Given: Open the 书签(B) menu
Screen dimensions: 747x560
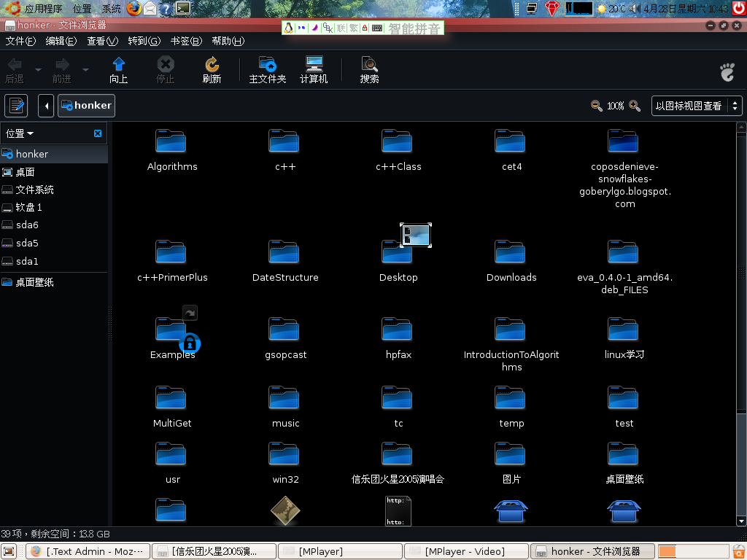Looking at the screenshot, I should click(186, 41).
